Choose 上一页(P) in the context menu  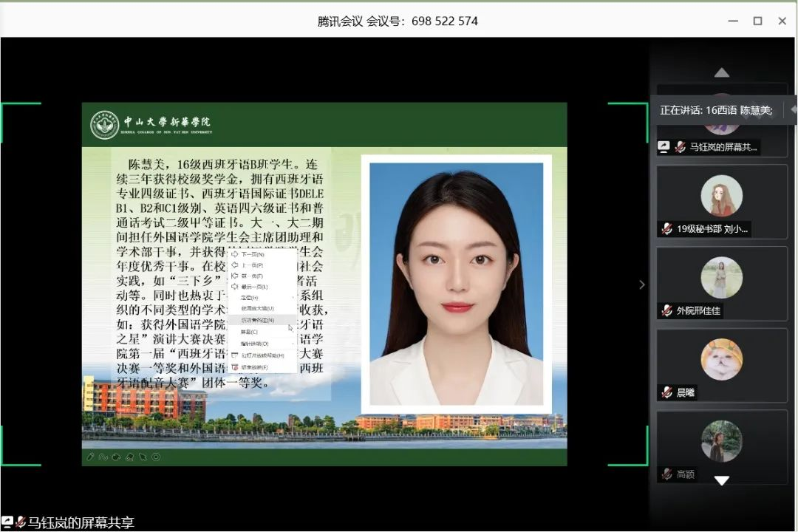pos(252,265)
